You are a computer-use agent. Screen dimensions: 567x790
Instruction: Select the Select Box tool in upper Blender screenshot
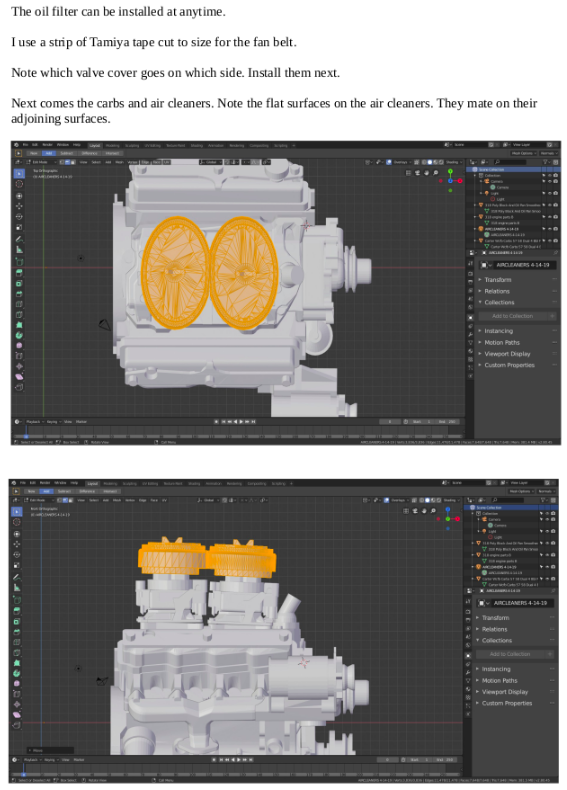pos(19,173)
